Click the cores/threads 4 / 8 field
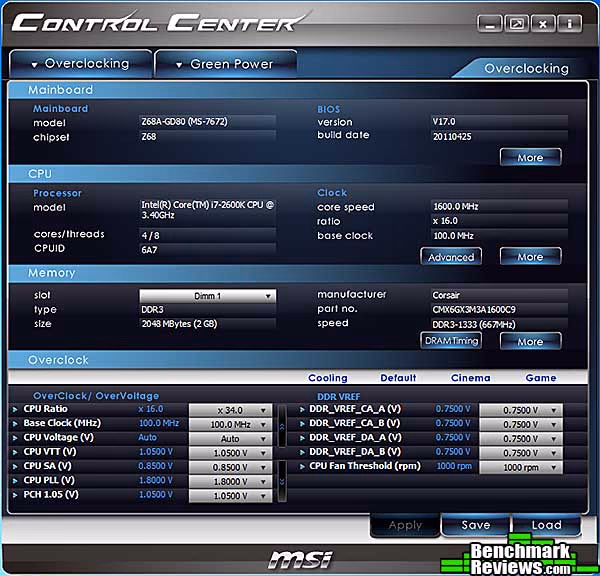Image resolution: width=600 pixels, height=576 pixels. click(207, 235)
